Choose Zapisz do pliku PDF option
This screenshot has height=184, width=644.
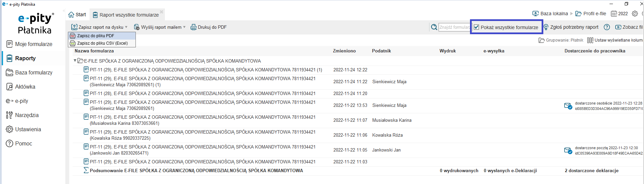click(96, 36)
